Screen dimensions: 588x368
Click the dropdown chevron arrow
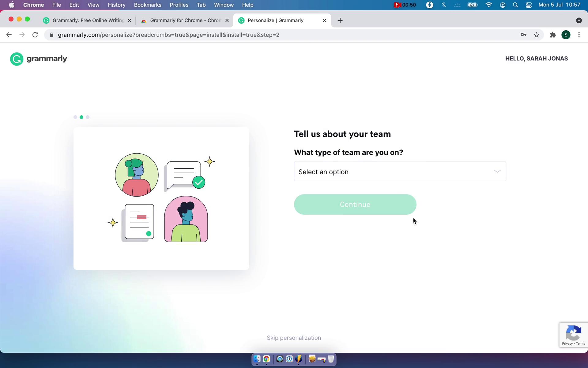click(497, 171)
